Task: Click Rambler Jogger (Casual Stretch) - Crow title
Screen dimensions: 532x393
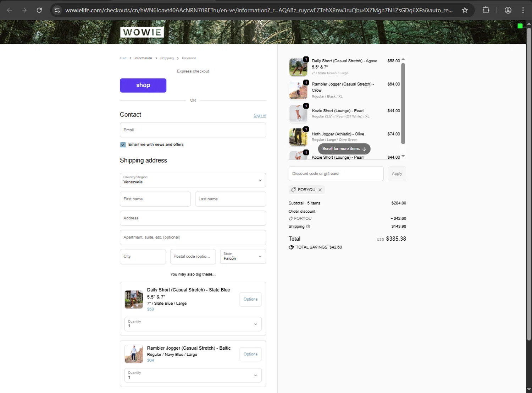Action: point(343,87)
